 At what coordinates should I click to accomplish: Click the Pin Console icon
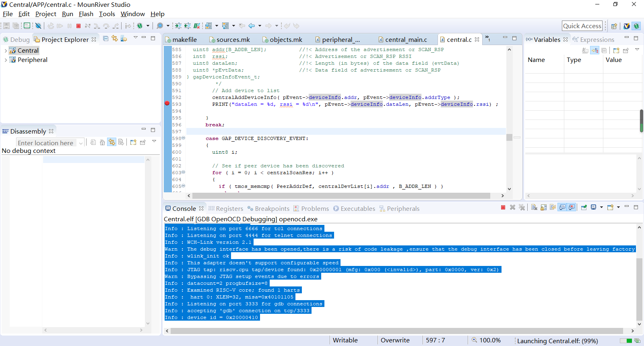pos(584,207)
